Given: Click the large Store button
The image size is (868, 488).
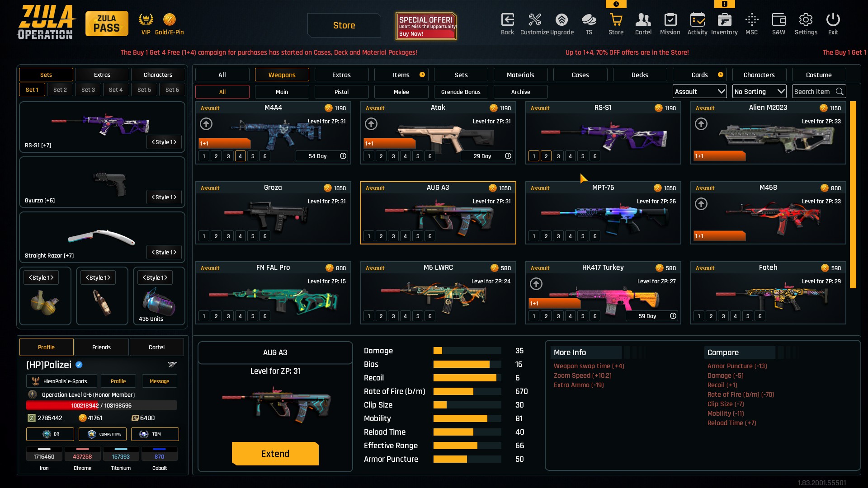Looking at the screenshot, I should tap(344, 25).
